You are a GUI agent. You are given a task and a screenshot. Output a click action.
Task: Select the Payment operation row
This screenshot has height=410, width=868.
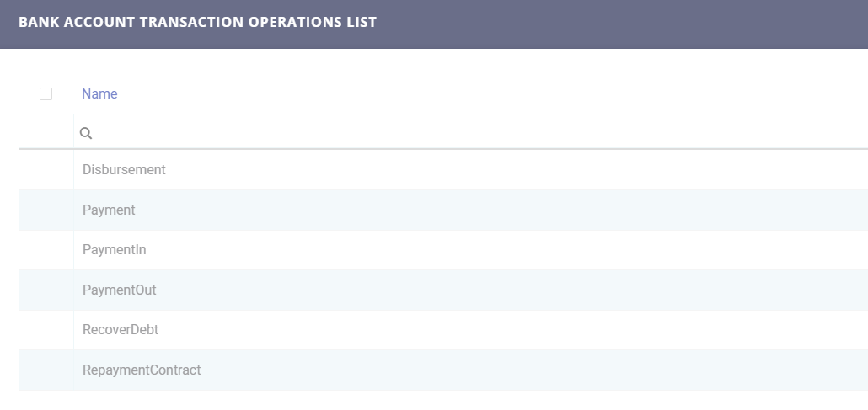[109, 210]
